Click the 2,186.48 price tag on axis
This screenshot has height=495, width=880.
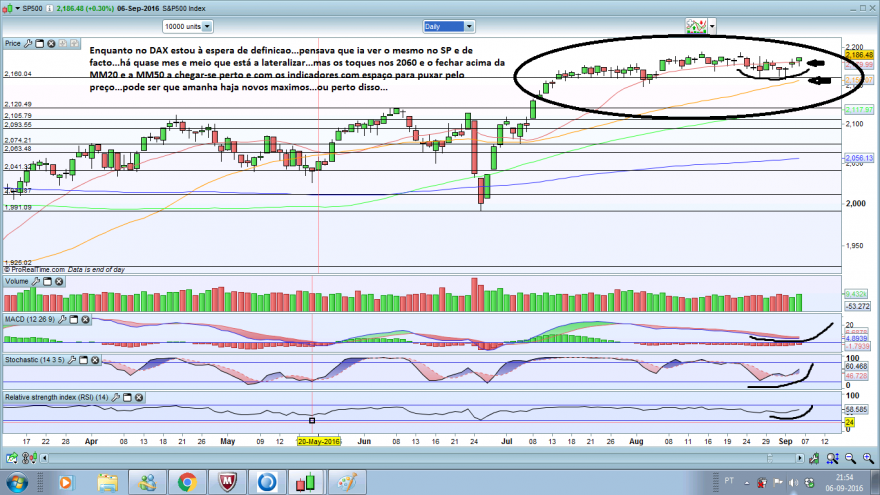click(859, 55)
